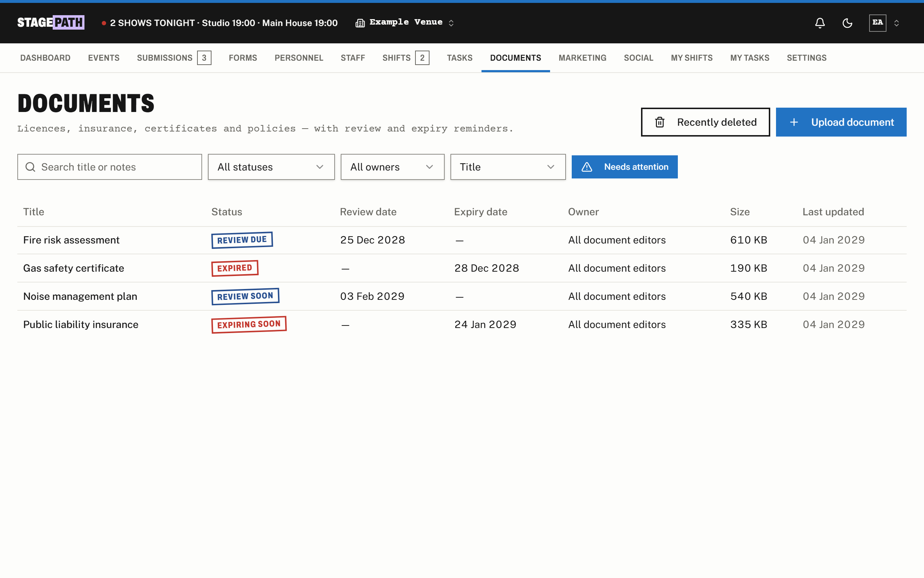Switch to the Events tab
The width and height of the screenshot is (924, 578).
pyautogui.click(x=104, y=58)
